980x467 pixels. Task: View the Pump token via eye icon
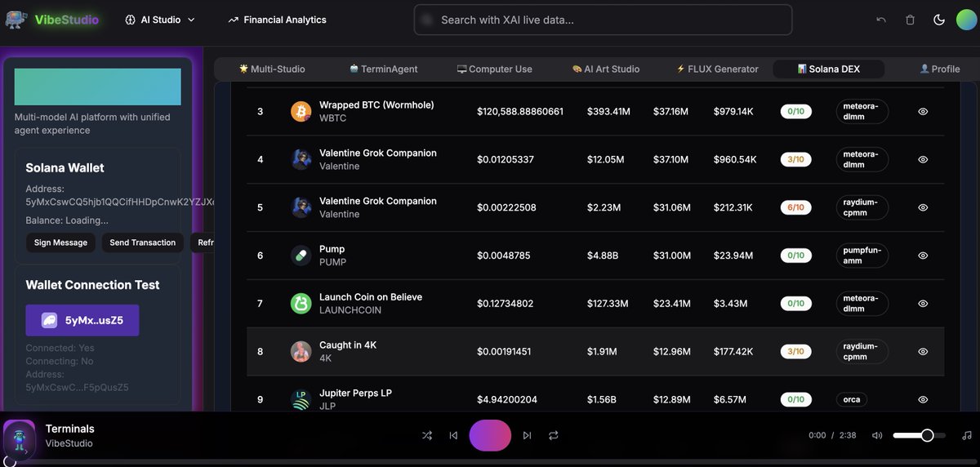pos(923,256)
